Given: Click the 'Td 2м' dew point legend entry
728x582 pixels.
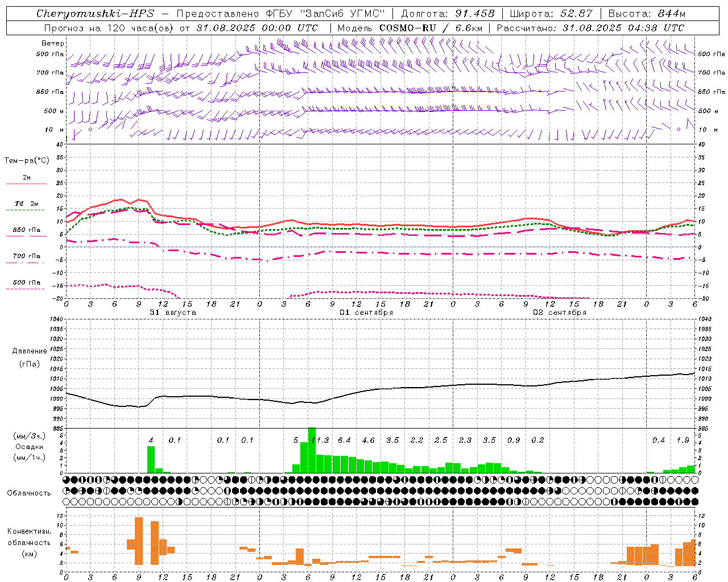Looking at the screenshot, I should 27,203.
